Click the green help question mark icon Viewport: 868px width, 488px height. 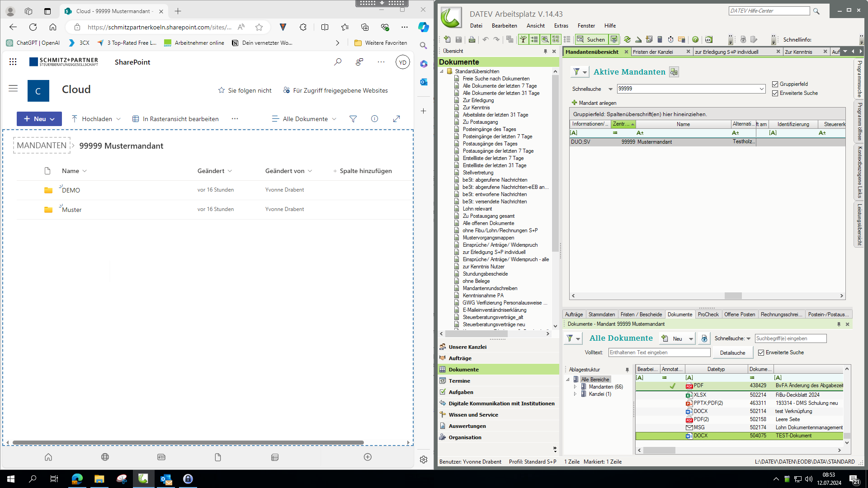(695, 39)
